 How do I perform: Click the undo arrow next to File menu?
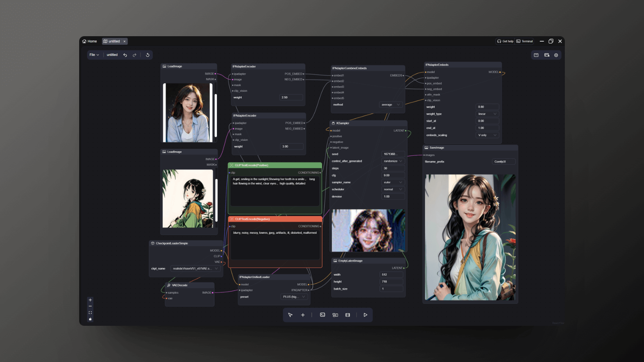click(126, 55)
